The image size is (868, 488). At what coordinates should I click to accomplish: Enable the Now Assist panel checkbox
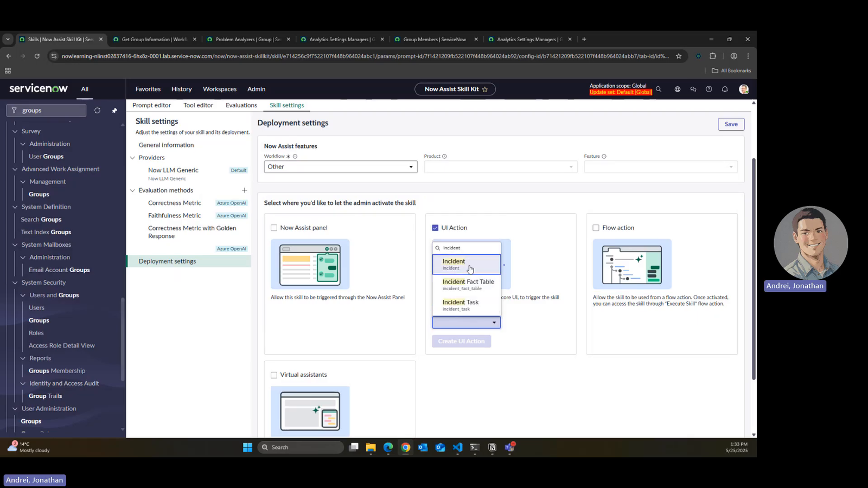274,228
